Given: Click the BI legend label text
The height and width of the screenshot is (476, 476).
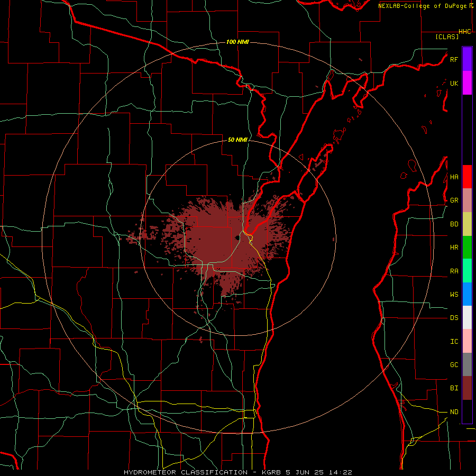Looking at the screenshot, I should 454,388.
